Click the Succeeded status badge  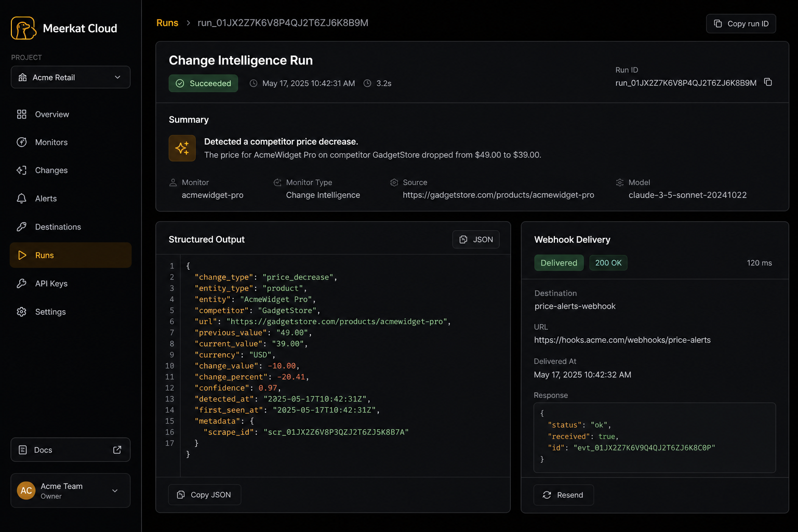[x=203, y=83]
